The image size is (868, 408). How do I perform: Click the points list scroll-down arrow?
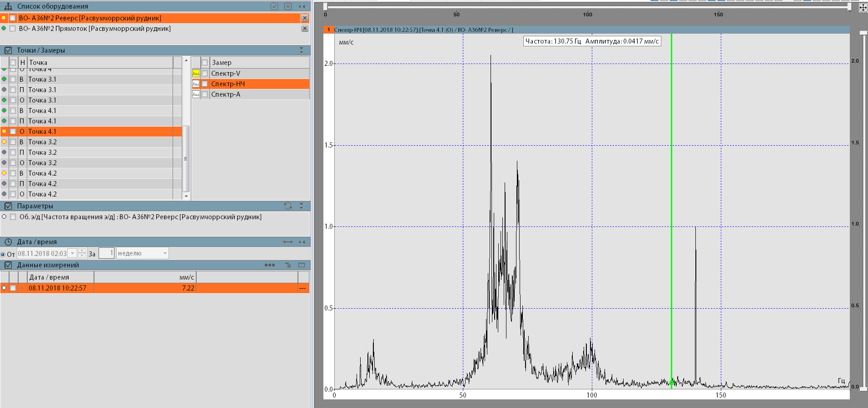pyautogui.click(x=186, y=196)
